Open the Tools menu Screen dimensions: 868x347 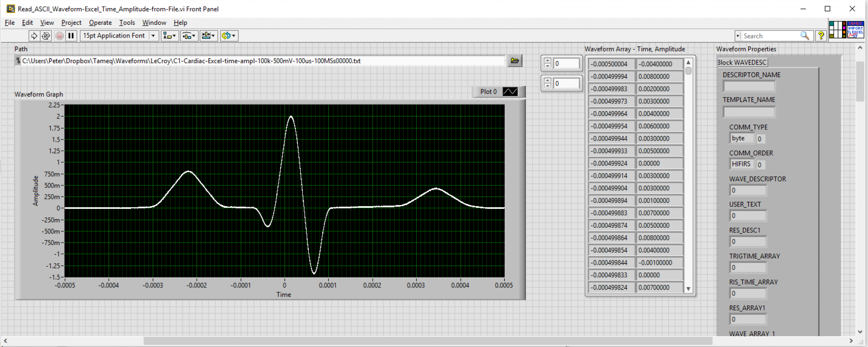[127, 23]
